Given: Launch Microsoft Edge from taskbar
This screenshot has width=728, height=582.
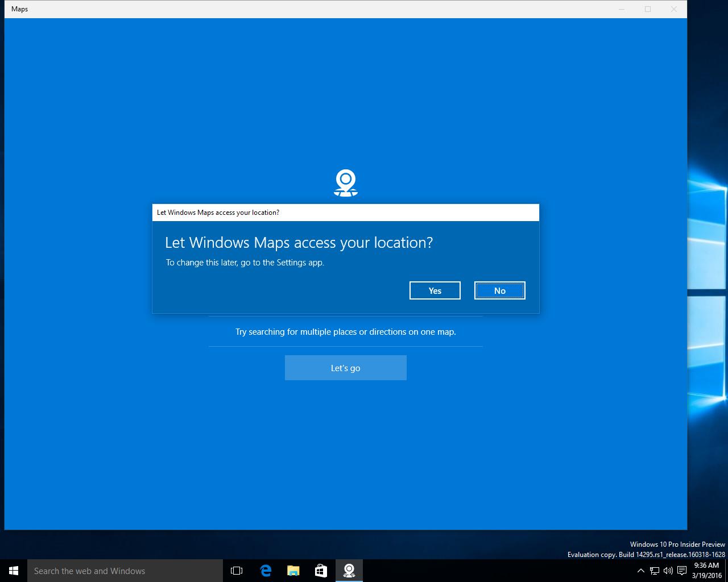Looking at the screenshot, I should [x=265, y=571].
